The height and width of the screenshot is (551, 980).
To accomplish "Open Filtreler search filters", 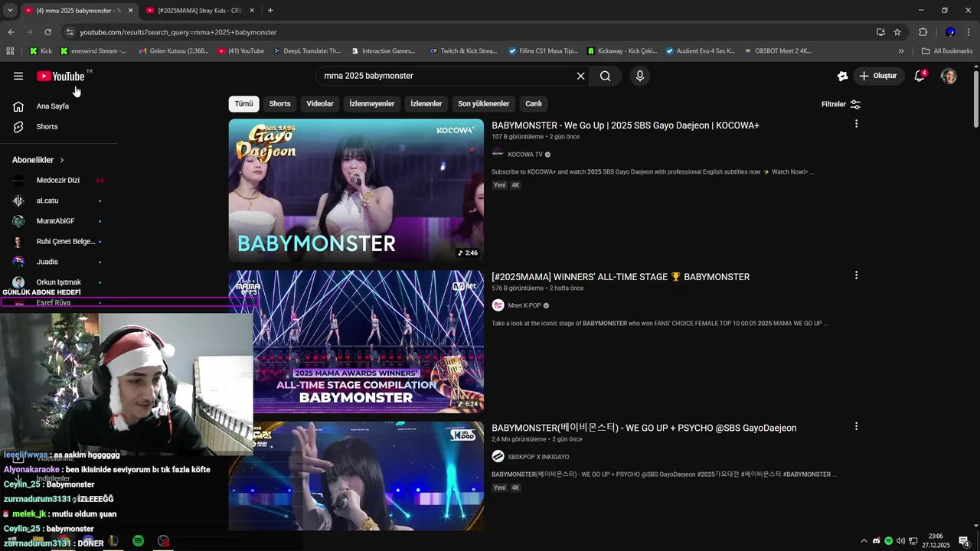I will pos(841,104).
